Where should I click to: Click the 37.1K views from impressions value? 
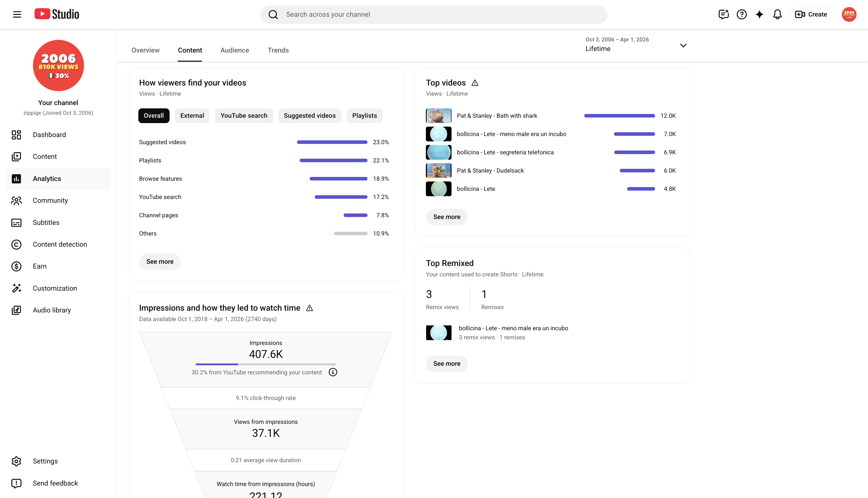[x=266, y=433]
